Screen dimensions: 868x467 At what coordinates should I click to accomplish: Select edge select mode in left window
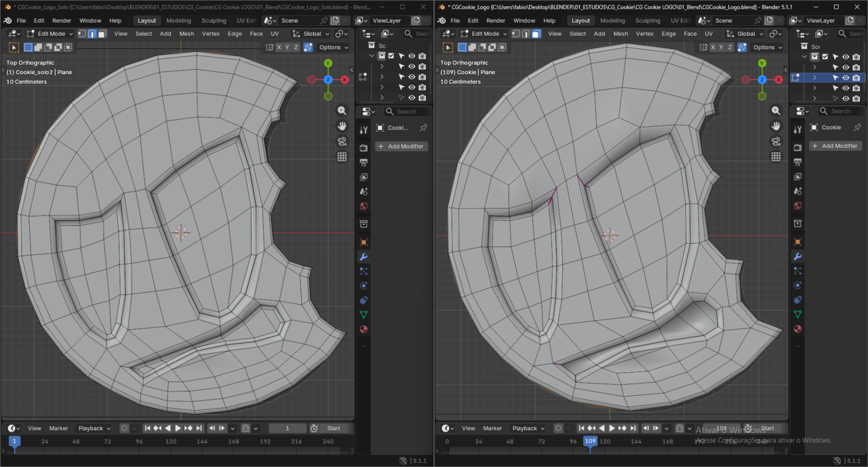point(92,33)
